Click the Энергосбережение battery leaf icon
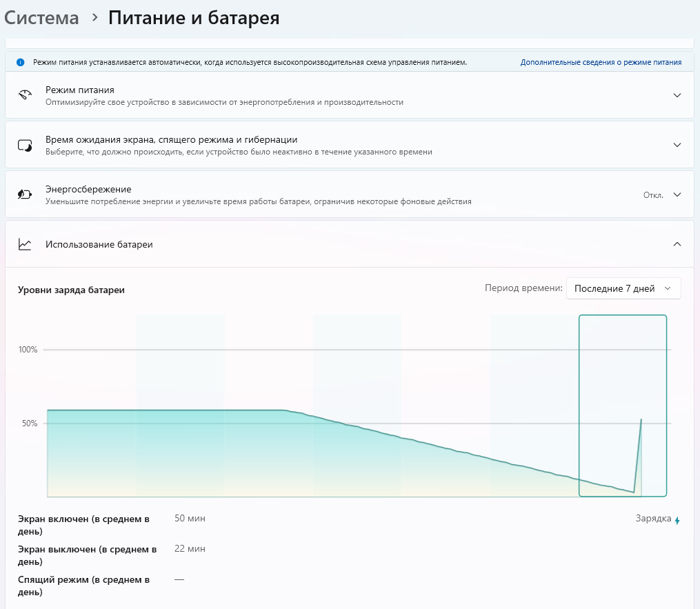Image resolution: width=700 pixels, height=609 pixels. pos(26,194)
